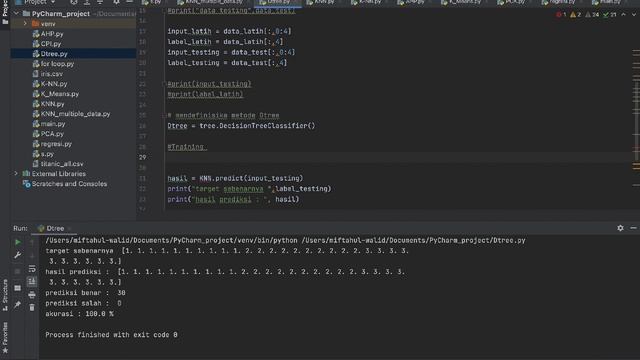Image resolution: width=640 pixels, height=360 pixels.
Task: Click the python interpreter path in console
Action: click(x=170, y=240)
